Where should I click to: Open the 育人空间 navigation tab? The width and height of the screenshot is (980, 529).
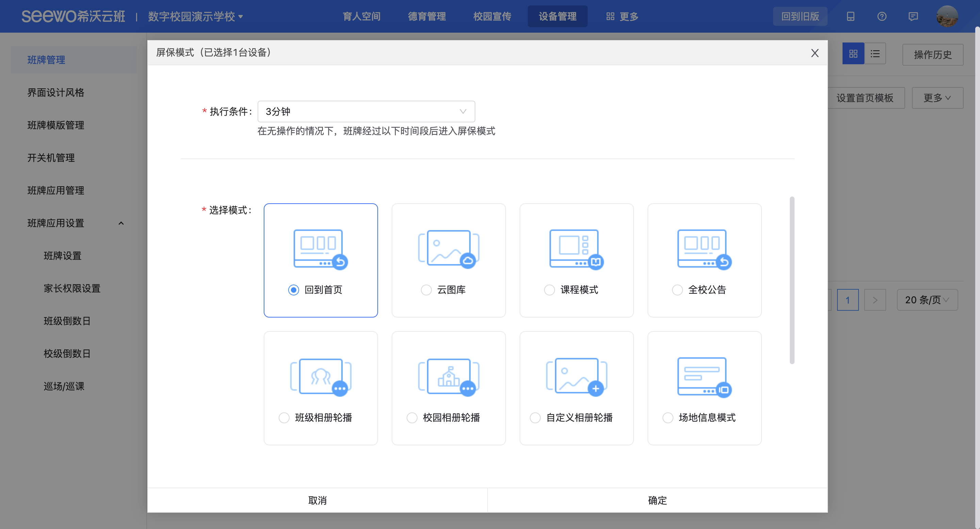pyautogui.click(x=361, y=16)
